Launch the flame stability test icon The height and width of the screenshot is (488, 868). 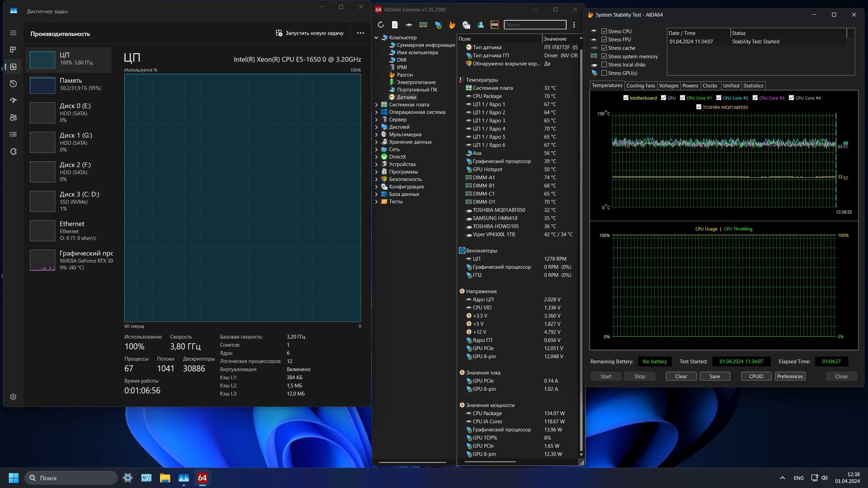click(x=452, y=25)
